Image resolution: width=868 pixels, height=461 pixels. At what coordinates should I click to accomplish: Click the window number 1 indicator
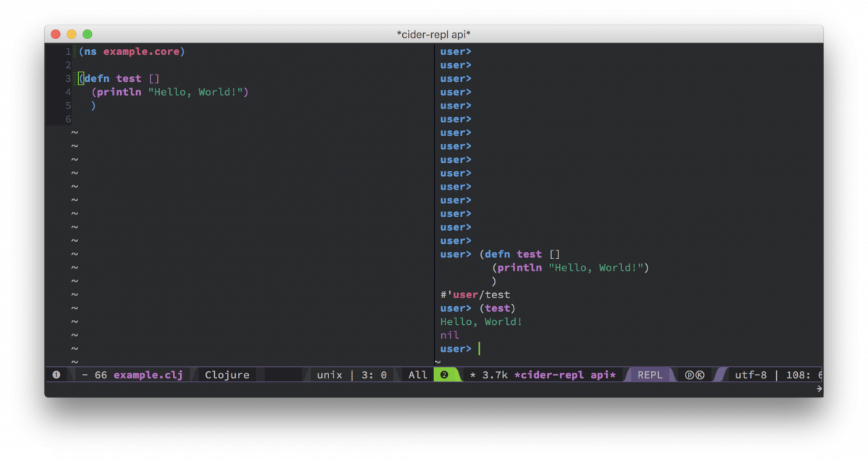(x=56, y=374)
